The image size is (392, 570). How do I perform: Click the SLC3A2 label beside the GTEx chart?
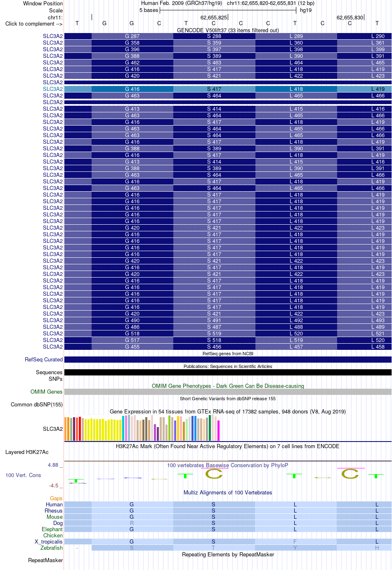tap(53, 429)
